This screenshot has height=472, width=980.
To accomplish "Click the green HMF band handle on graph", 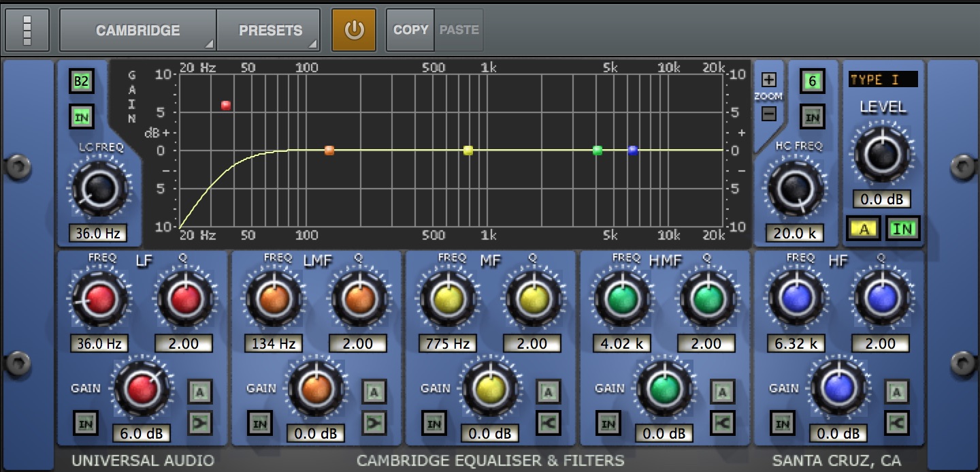I will tap(598, 151).
